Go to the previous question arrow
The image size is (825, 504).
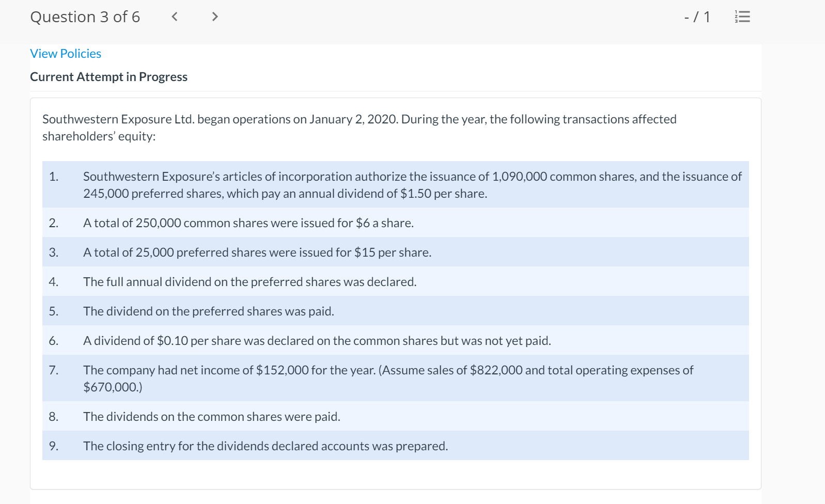(175, 17)
